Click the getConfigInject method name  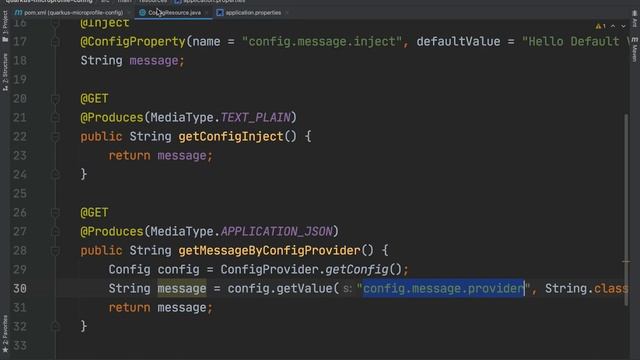coord(231,137)
